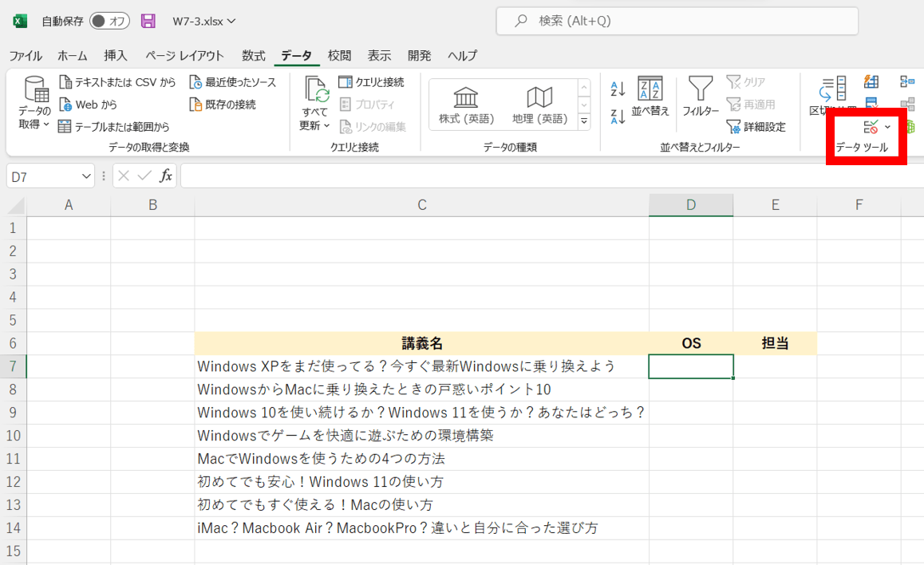Select the データ tab
This screenshot has height=565, width=924.
pyautogui.click(x=296, y=55)
